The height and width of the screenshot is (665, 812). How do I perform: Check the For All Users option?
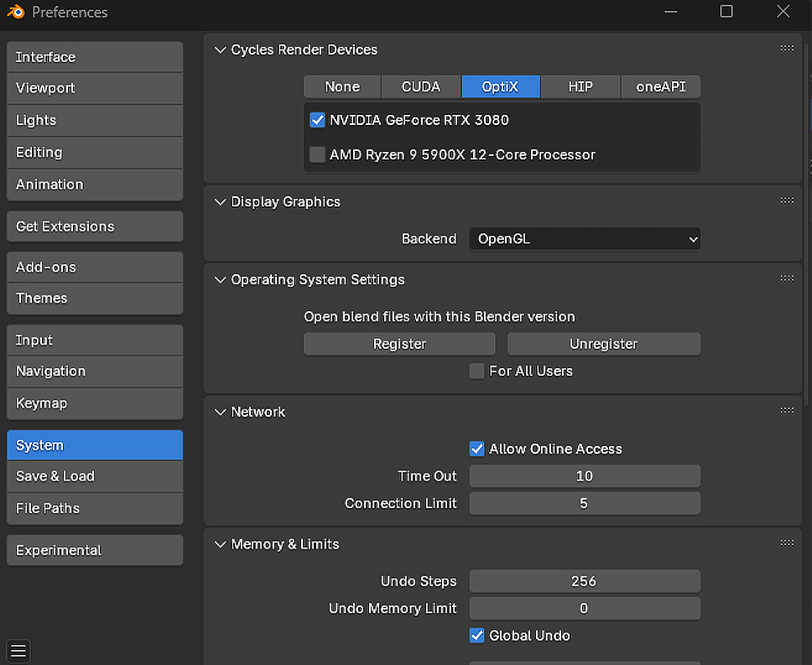[x=476, y=371]
